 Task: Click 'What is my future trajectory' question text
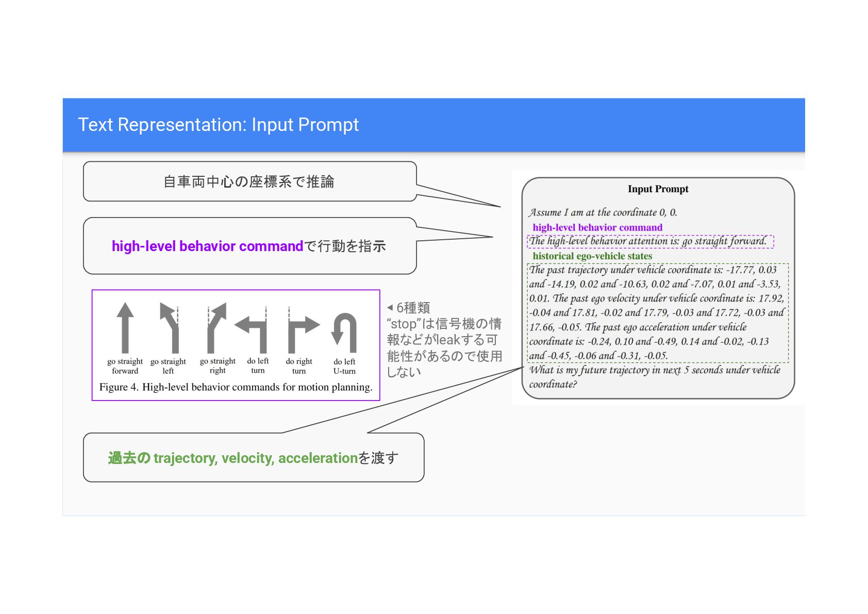[x=655, y=377]
